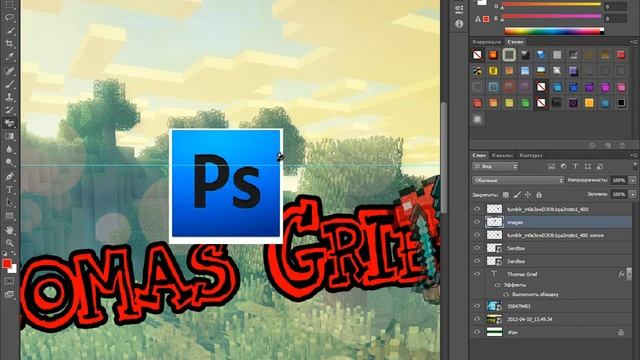Hide the images layer
The image size is (640, 360).
pyautogui.click(x=477, y=222)
